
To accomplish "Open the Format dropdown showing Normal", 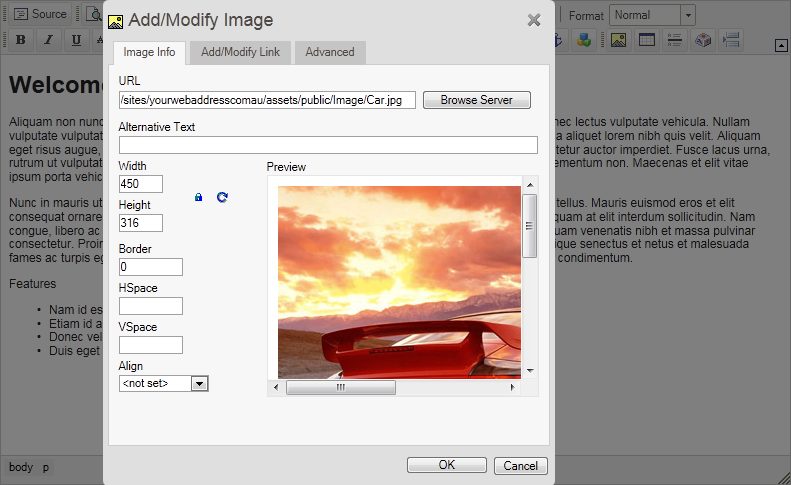I will tap(652, 15).
